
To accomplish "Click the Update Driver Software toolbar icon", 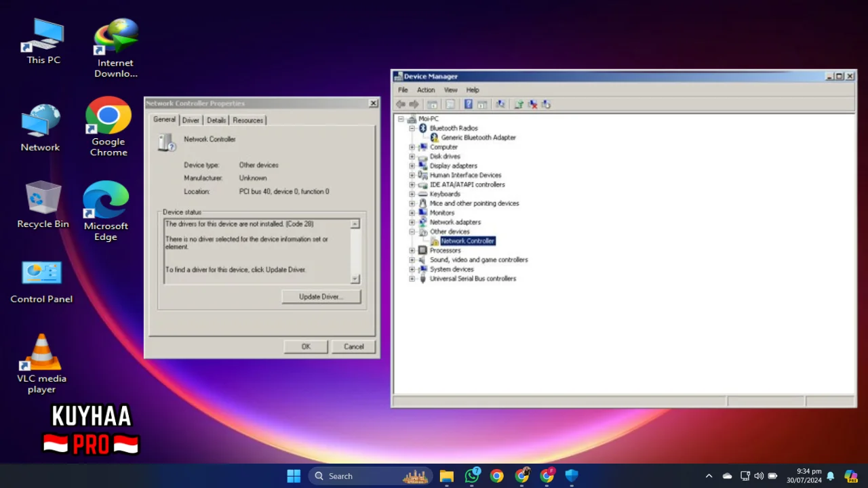I will pos(519,104).
